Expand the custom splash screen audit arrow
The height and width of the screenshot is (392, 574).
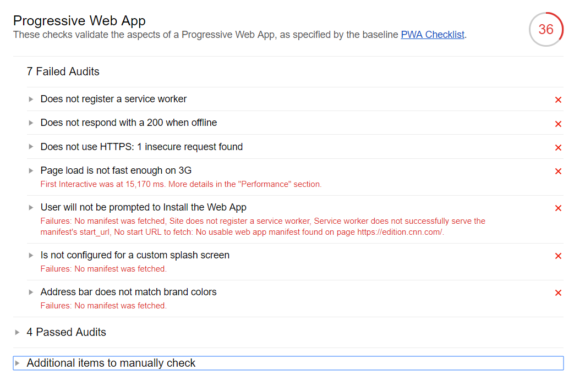pyautogui.click(x=31, y=256)
